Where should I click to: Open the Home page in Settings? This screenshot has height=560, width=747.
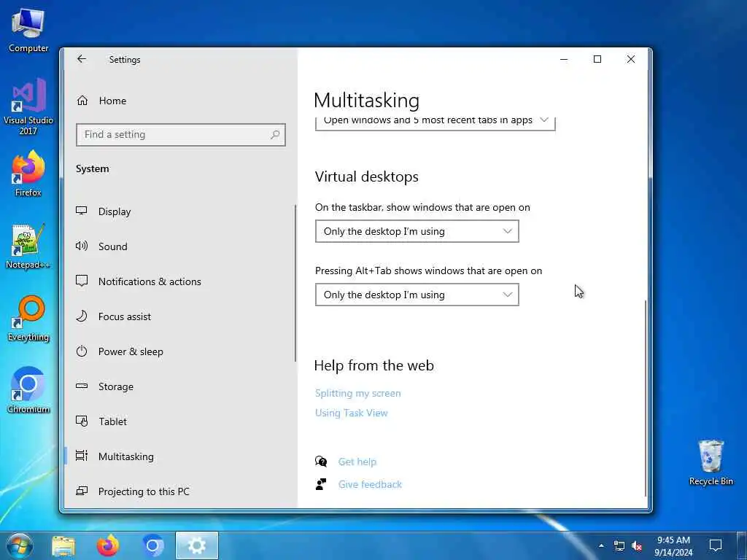tap(112, 101)
